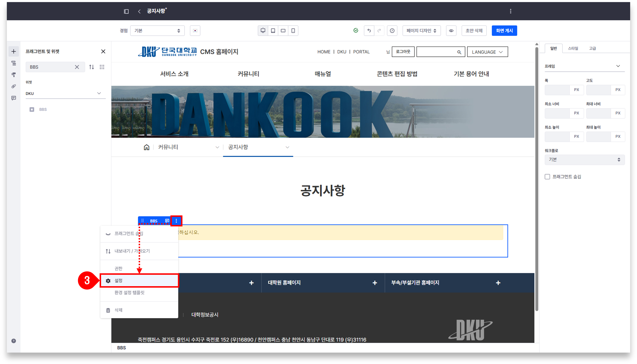Switch to the 스타일 tab
The width and height of the screenshot is (637, 364).
click(573, 48)
